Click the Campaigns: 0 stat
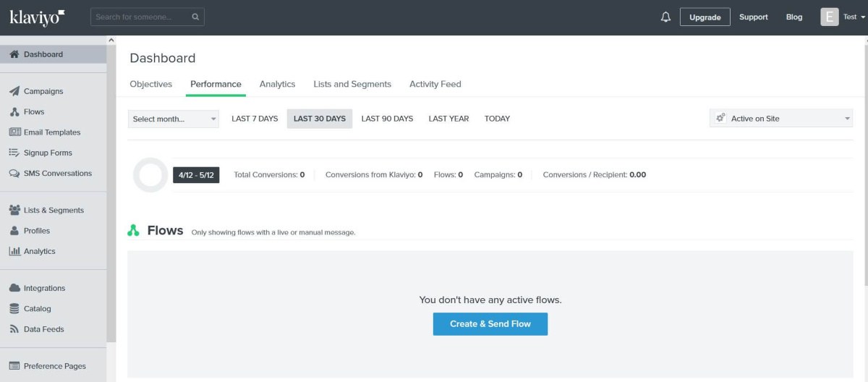Image resolution: width=868 pixels, height=382 pixels. [498, 175]
